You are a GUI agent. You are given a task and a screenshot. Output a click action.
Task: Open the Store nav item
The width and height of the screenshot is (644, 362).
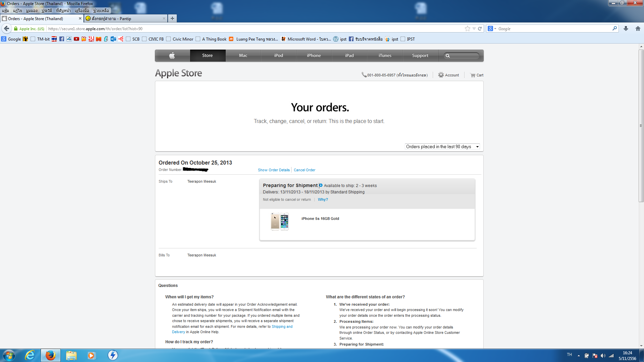tap(207, 56)
